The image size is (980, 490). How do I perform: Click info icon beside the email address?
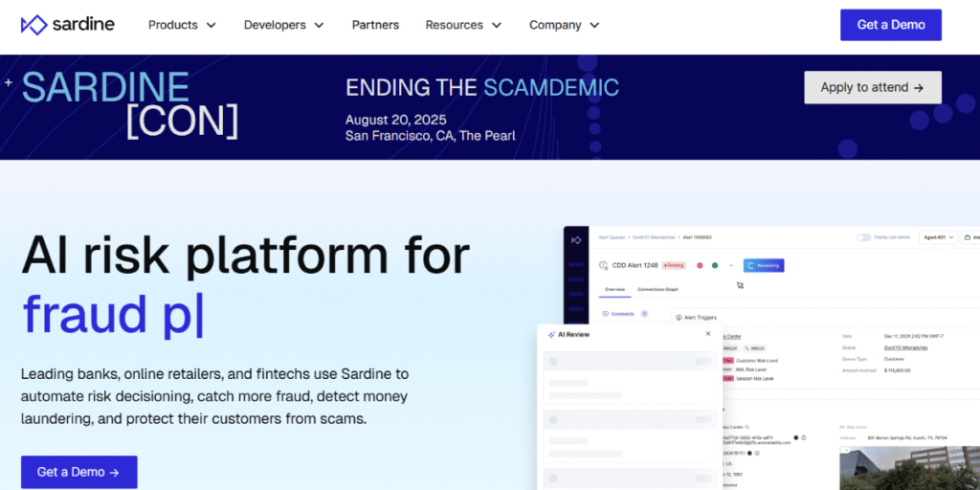pyautogui.click(x=804, y=437)
